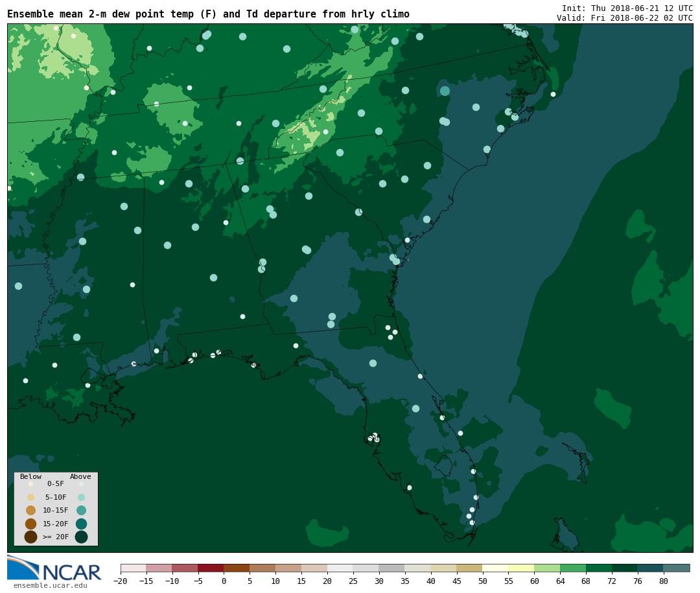Pick the medium green 64 to 68 colorbar segment
700x593 pixels.
[x=574, y=568]
